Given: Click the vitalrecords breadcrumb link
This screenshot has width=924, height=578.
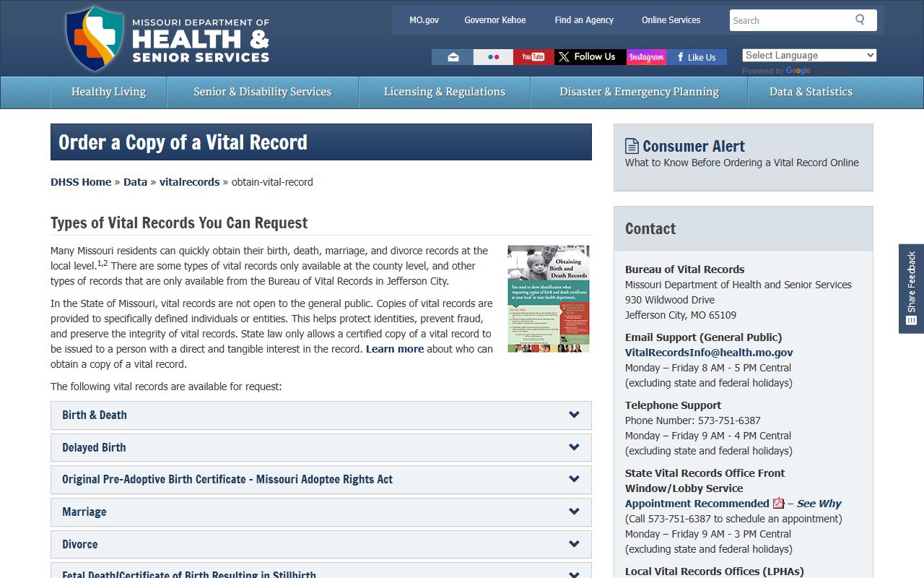Looking at the screenshot, I should [x=189, y=182].
